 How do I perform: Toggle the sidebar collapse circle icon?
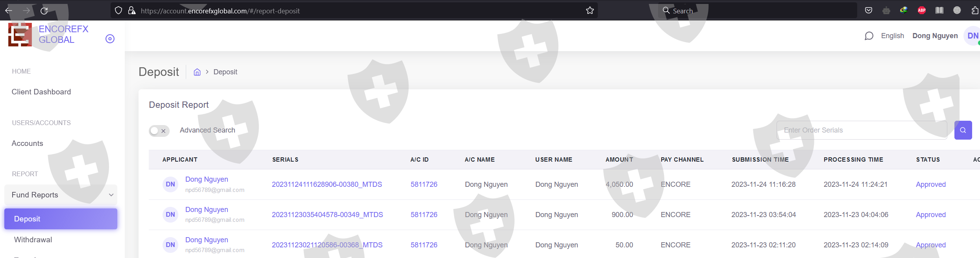110,39
